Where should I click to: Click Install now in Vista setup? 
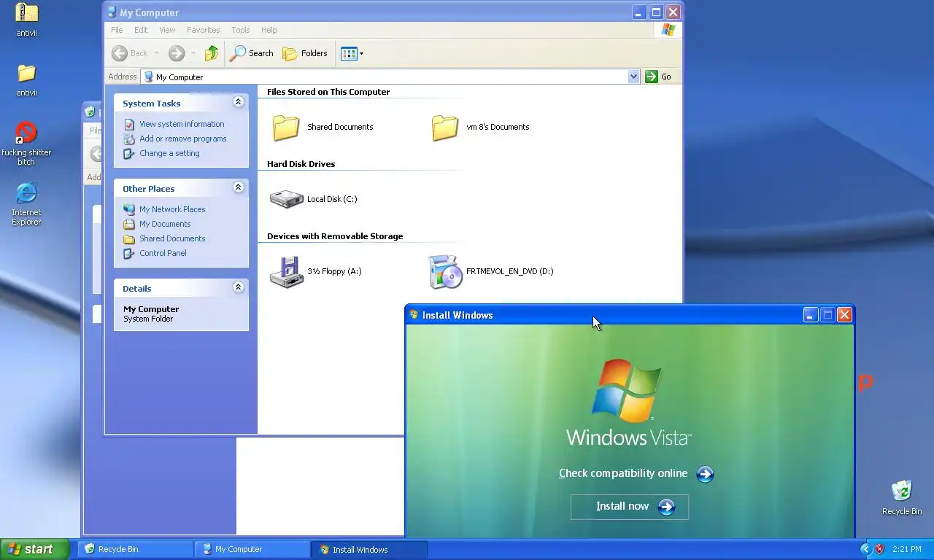[629, 507]
